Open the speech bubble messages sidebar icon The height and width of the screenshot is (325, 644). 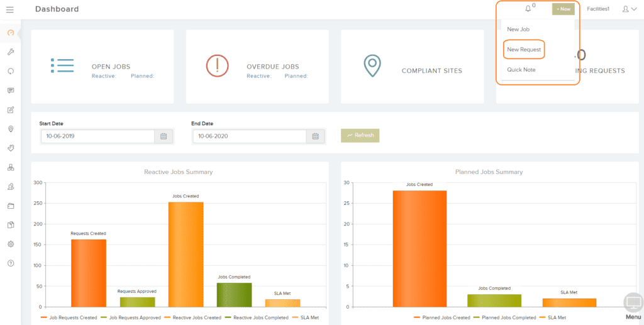(x=11, y=91)
